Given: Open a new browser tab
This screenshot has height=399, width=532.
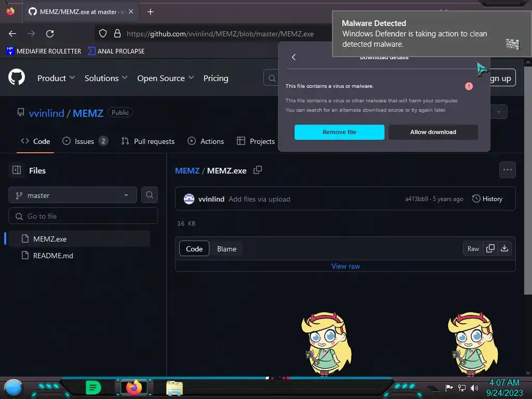Looking at the screenshot, I should tap(150, 12).
